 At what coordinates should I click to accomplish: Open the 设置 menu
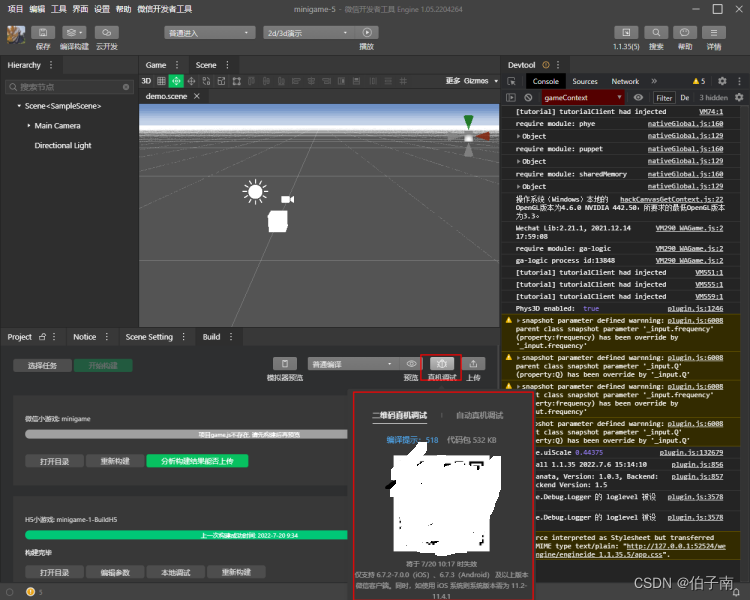pos(102,9)
